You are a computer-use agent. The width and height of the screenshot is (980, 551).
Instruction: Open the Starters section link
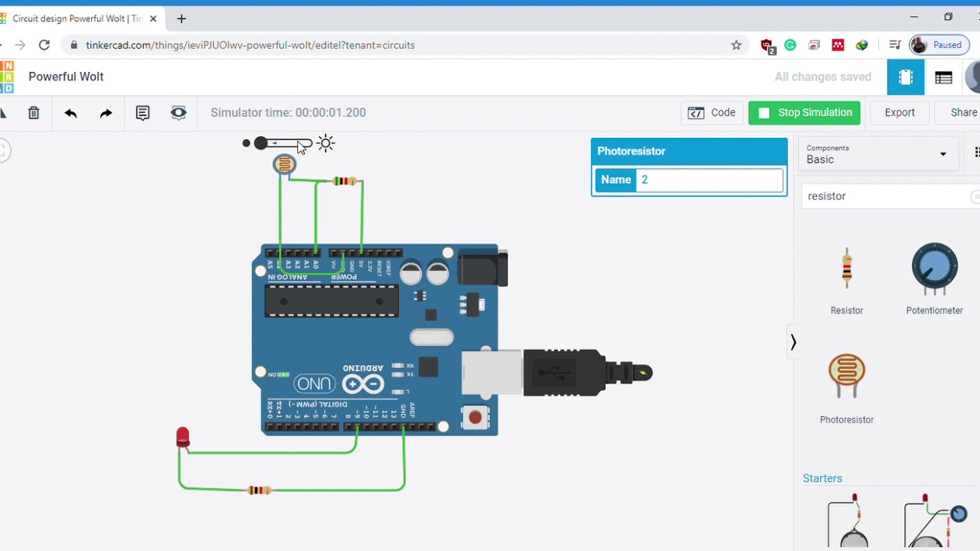pos(822,478)
